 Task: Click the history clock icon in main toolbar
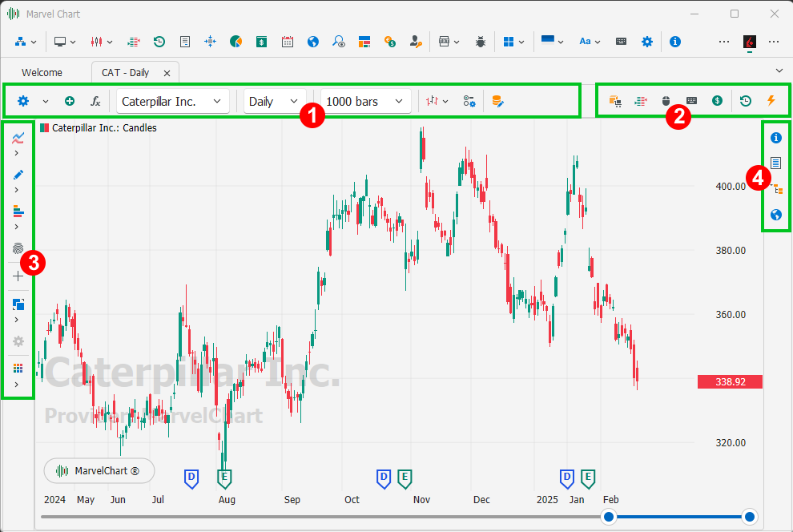(159, 42)
